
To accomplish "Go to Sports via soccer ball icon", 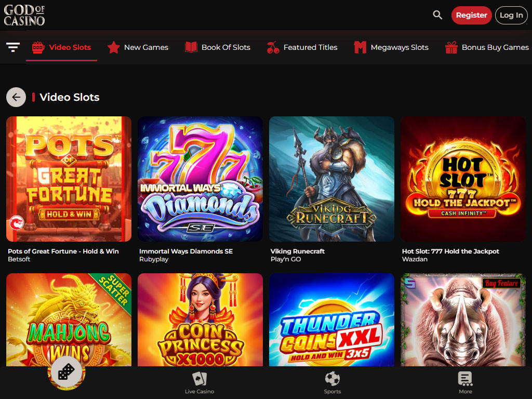I will pos(332,383).
